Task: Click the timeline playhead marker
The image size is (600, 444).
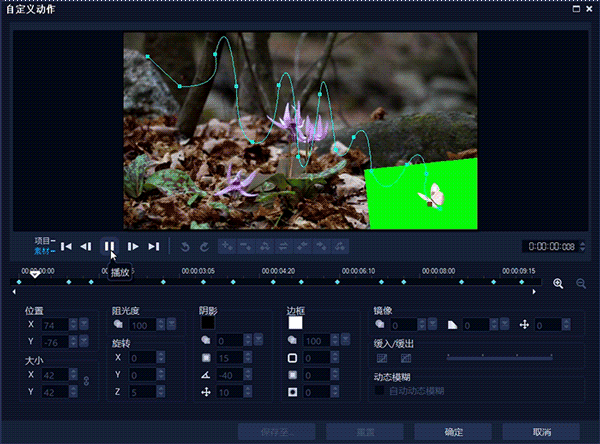Action: pyautogui.click(x=35, y=274)
